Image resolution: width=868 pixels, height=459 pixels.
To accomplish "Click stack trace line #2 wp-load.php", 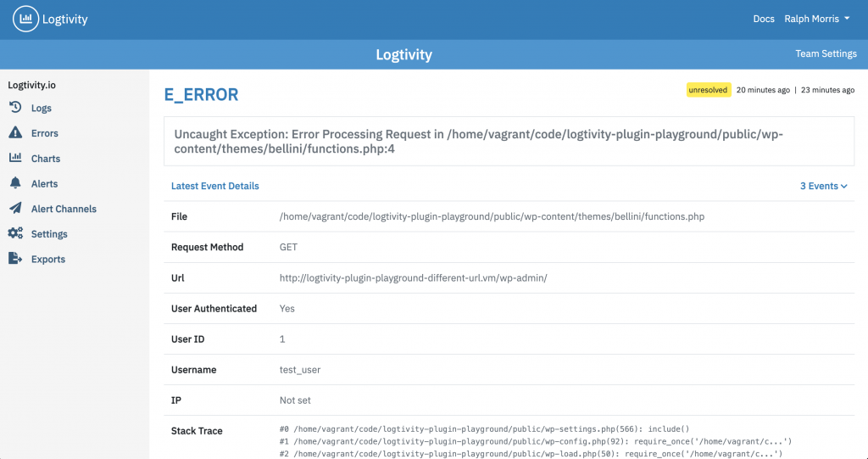I will 531,454.
